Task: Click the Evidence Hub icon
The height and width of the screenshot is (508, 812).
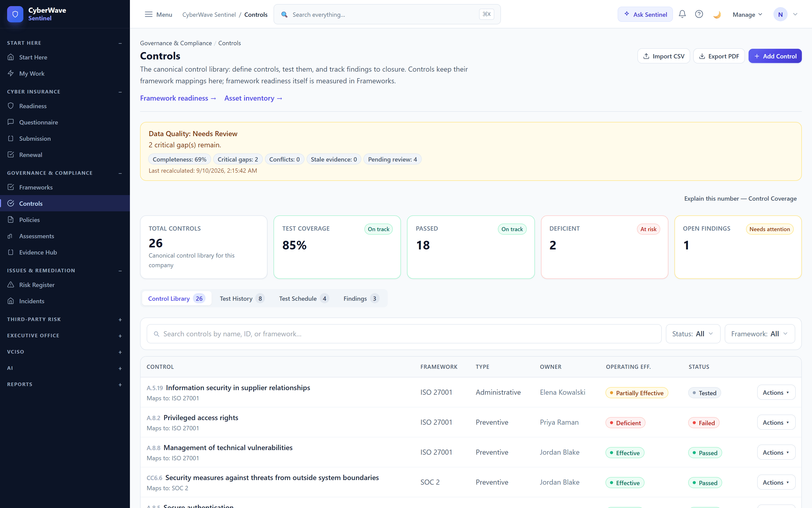Action: pyautogui.click(x=11, y=252)
